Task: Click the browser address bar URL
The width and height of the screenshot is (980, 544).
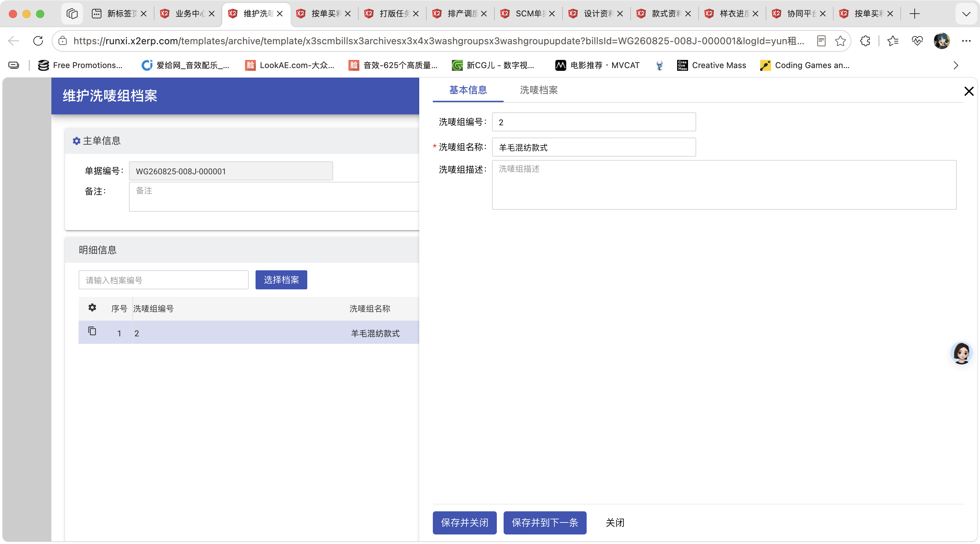Action: [439, 41]
